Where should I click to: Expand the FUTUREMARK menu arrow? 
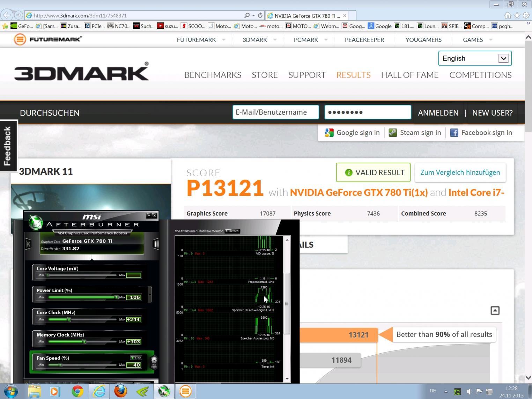(x=224, y=40)
